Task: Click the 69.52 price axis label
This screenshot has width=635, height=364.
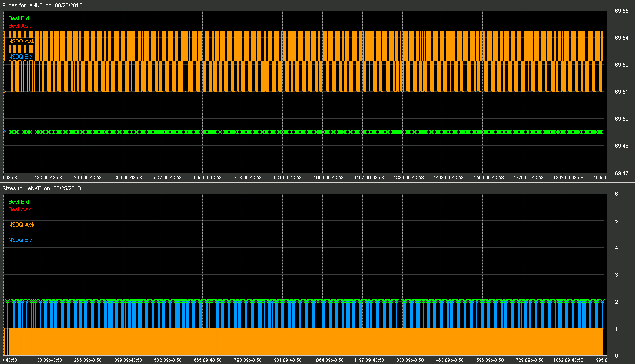Action: tap(621, 65)
